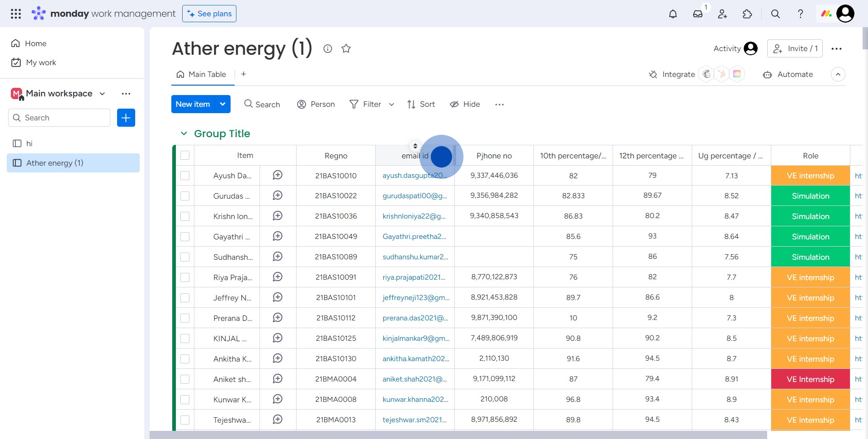The width and height of the screenshot is (868, 439).
Task: Open the notifications bell
Action: coord(673,14)
